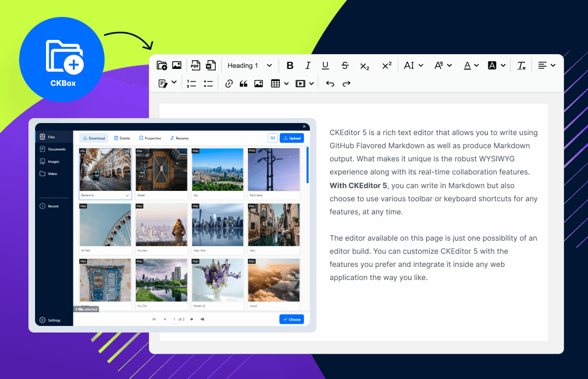
Task: Go to next page of files
Action: (191, 319)
